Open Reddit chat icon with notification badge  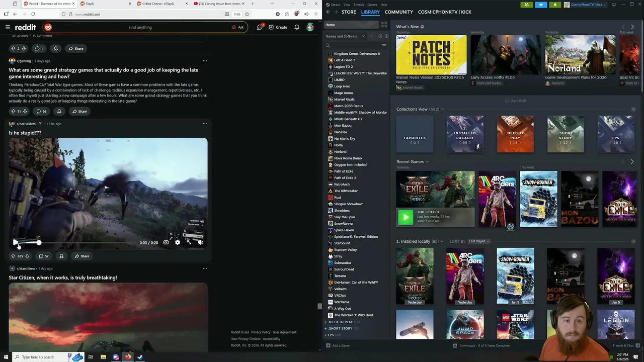tap(260, 27)
